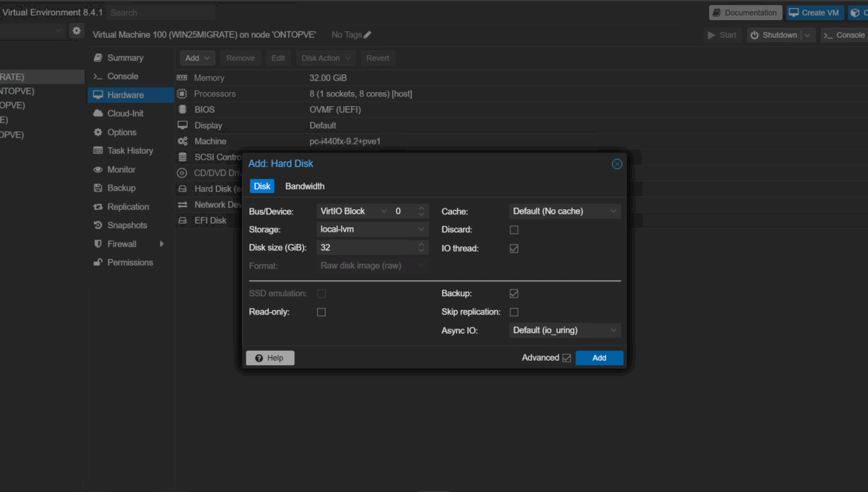Image resolution: width=868 pixels, height=492 pixels.
Task: Switch to the Disk tab
Action: pyautogui.click(x=262, y=186)
